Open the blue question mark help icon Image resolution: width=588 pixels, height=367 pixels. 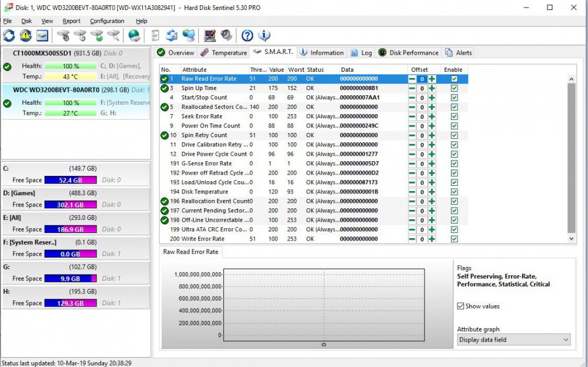248,36
